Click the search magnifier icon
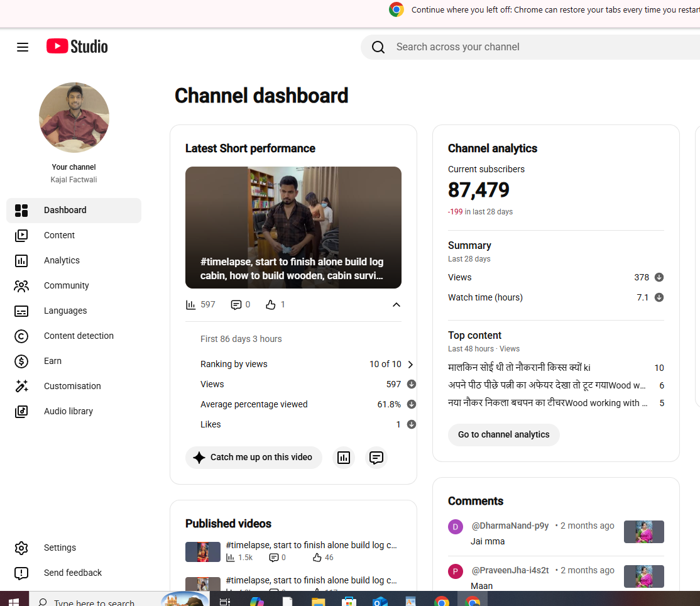 [x=378, y=47]
